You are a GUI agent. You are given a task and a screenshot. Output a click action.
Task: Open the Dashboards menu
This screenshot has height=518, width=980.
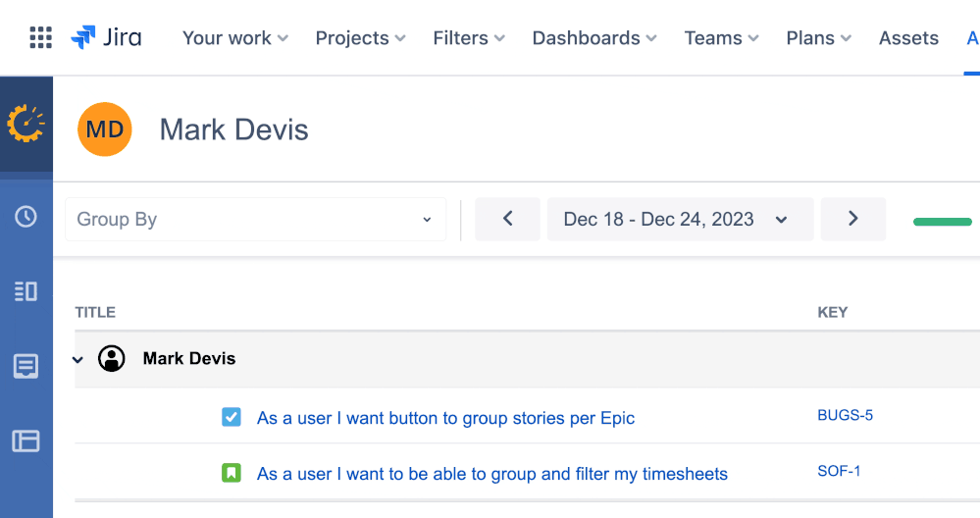595,38
